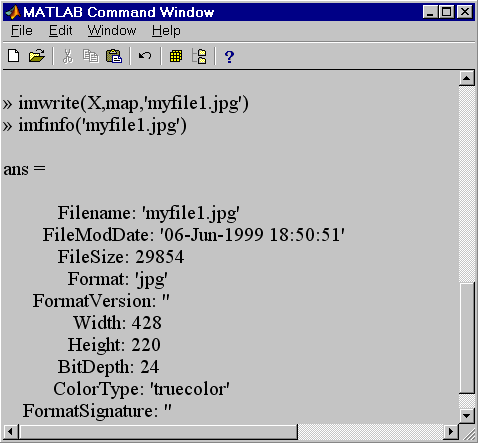Click the ColorType: 'truecolor' line

[x=141, y=389]
